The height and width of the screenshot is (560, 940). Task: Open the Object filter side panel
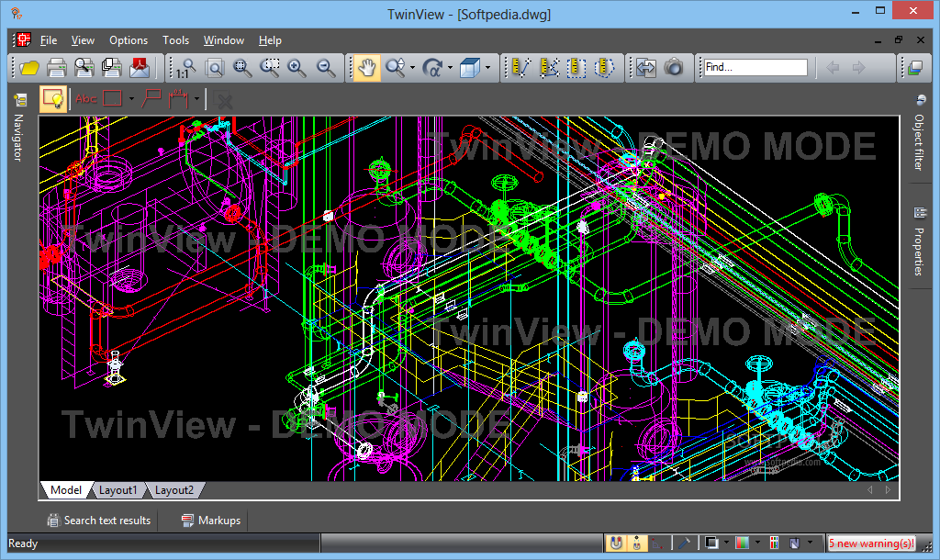click(919, 142)
